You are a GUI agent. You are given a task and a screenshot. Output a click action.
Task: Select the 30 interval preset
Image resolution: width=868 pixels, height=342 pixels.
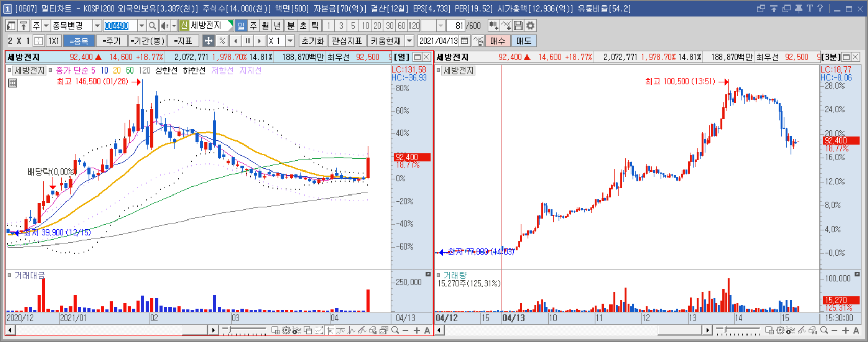pos(390,26)
